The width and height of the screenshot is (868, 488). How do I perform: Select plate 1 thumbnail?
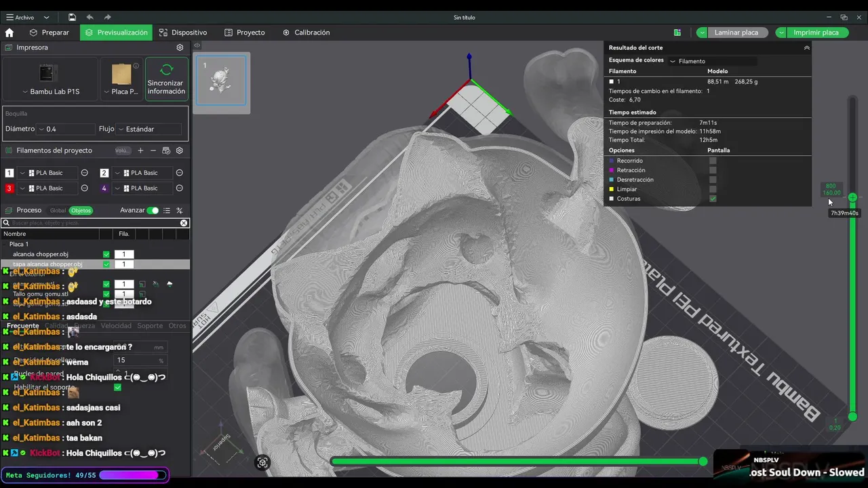coord(222,80)
